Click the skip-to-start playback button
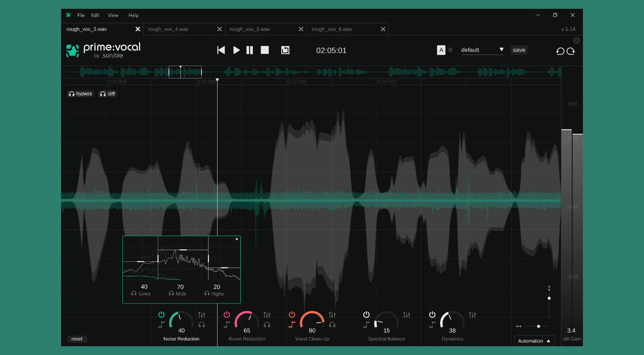 click(x=221, y=50)
